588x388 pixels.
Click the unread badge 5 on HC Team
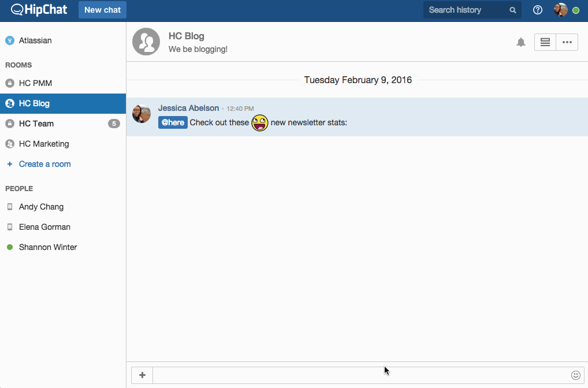(114, 124)
